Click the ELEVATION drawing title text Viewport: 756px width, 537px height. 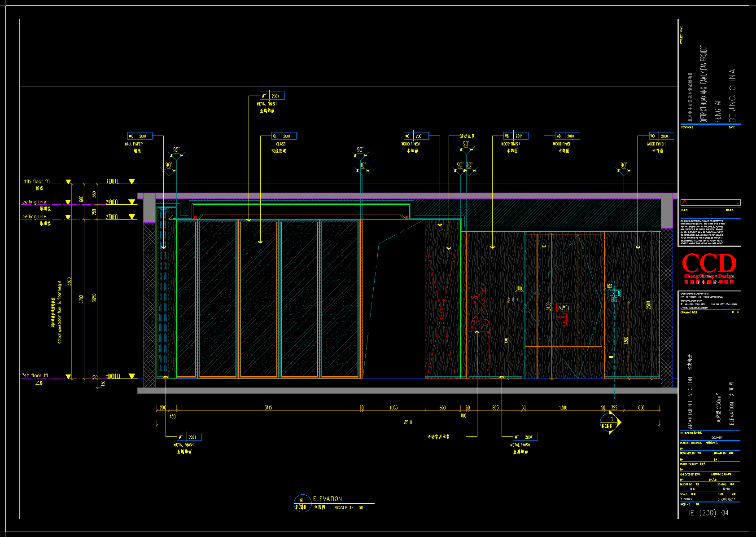pos(327,499)
